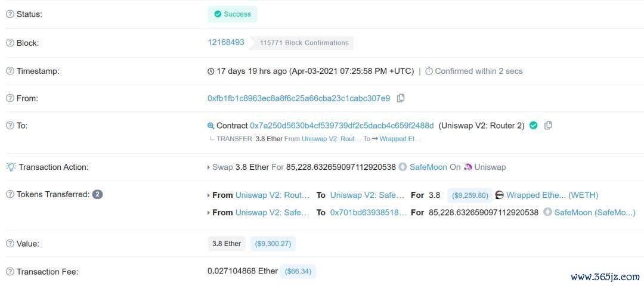The image size is (644, 286).
Task: Click the Uniswap unicorn icon
Action: [468, 167]
